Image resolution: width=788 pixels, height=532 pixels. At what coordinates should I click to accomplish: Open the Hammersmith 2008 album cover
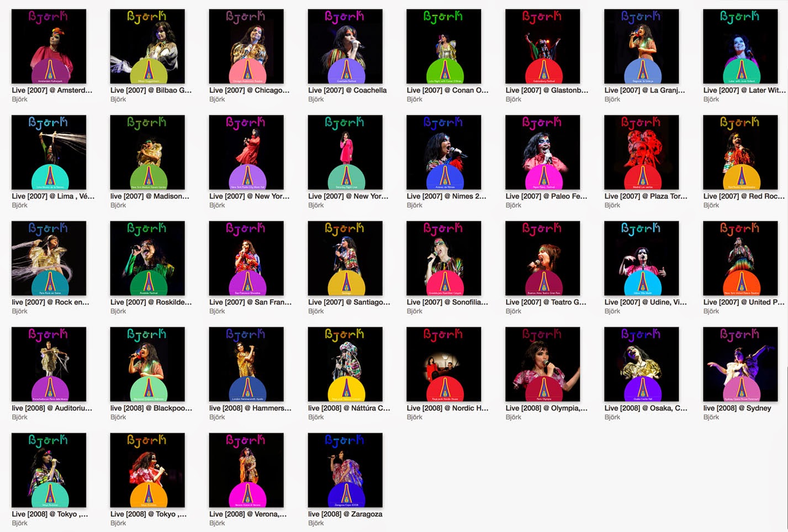246,364
